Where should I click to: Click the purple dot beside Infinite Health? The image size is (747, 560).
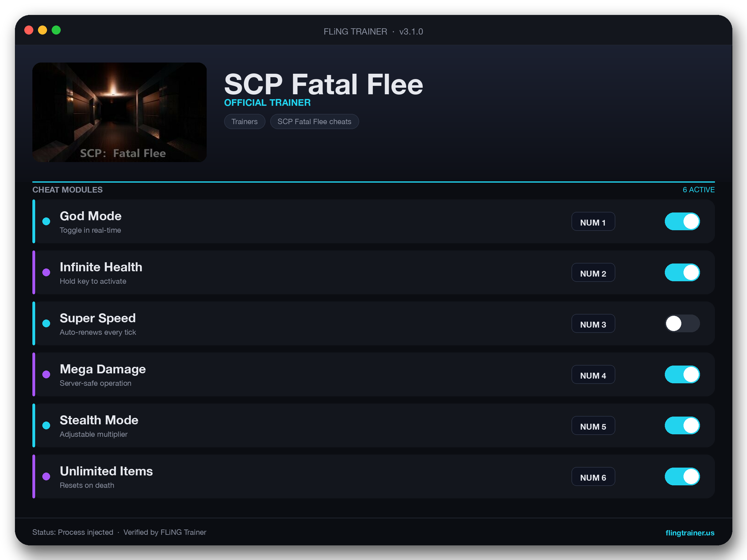pyautogui.click(x=46, y=273)
